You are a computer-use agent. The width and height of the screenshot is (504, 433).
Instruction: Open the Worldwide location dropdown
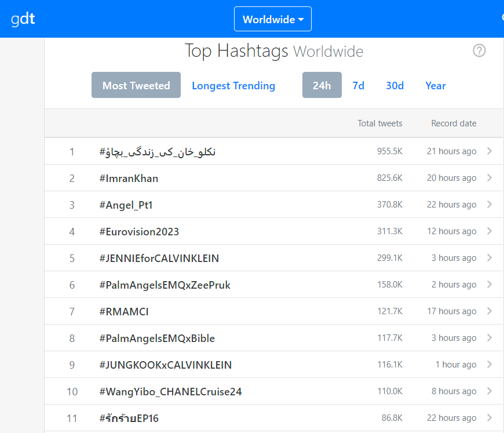(273, 19)
